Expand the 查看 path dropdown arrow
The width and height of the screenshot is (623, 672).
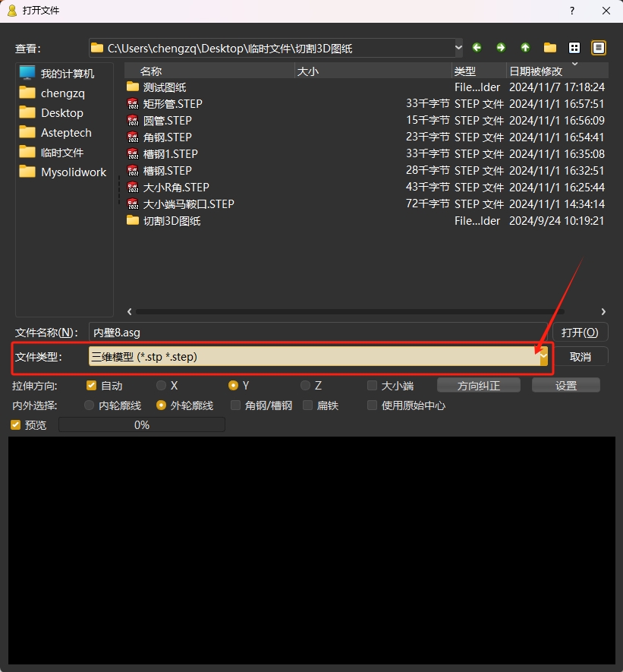tap(458, 48)
